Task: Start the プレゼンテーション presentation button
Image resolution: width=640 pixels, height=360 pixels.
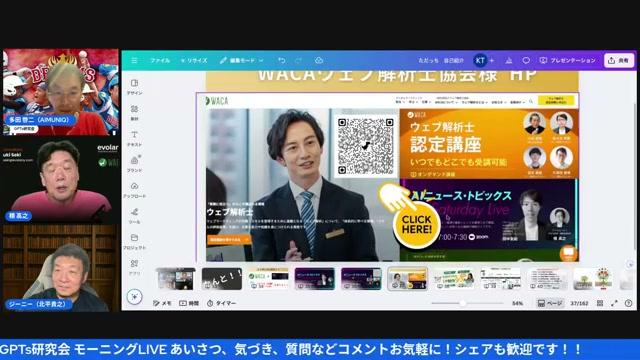Action: coord(567,60)
